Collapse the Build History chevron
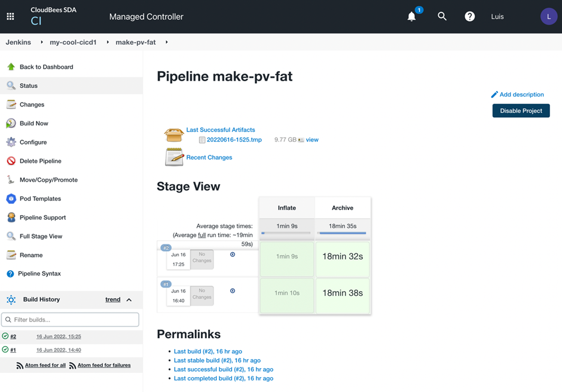562x392 pixels. tap(129, 299)
